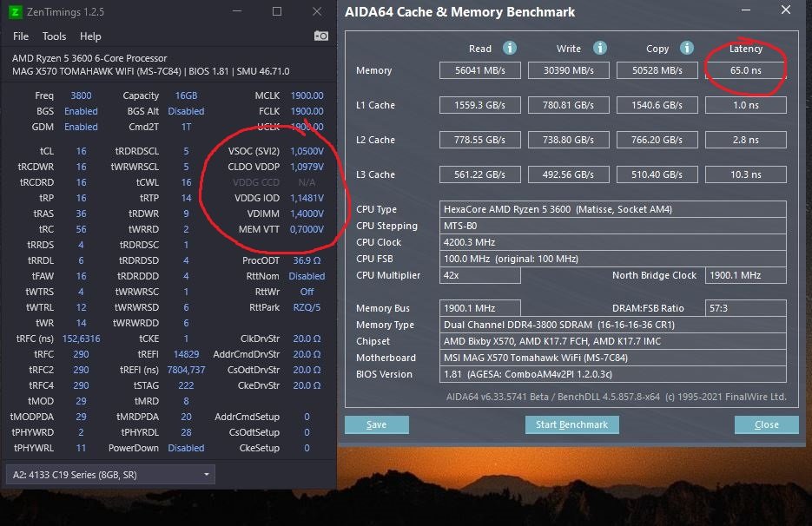Select the L3 Cache Copy value 510.40 GB/s

coord(657,174)
